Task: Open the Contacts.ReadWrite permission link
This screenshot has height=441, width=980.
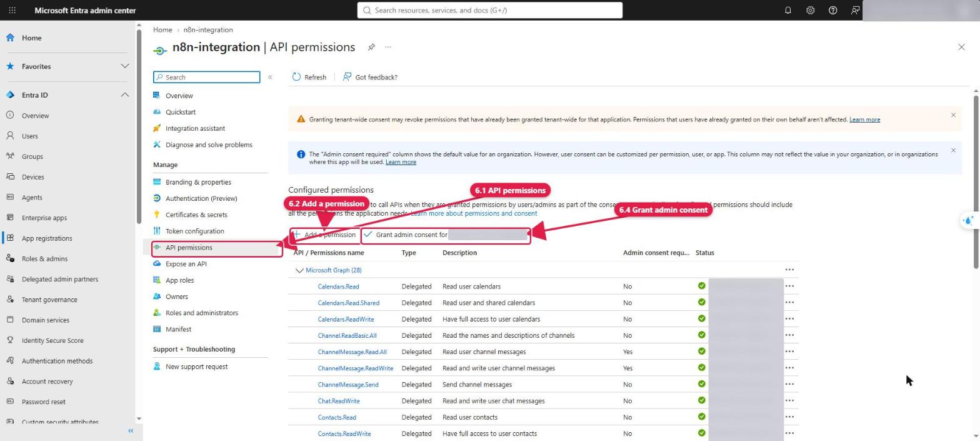Action: (x=344, y=433)
